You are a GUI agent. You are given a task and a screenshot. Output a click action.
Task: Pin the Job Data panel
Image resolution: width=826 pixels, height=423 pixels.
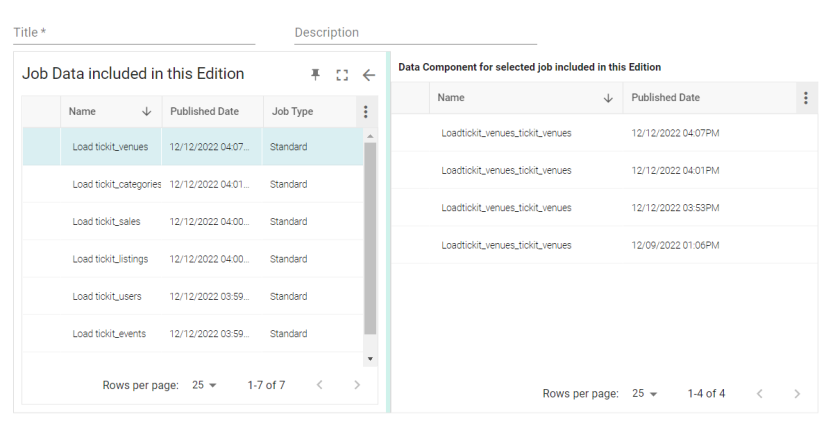(x=316, y=75)
